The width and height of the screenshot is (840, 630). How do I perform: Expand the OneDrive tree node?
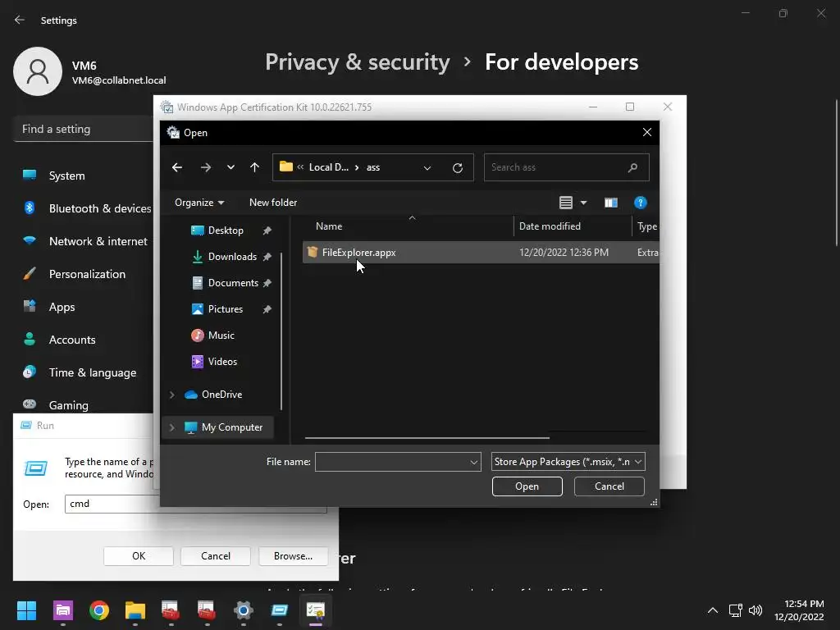(x=172, y=395)
